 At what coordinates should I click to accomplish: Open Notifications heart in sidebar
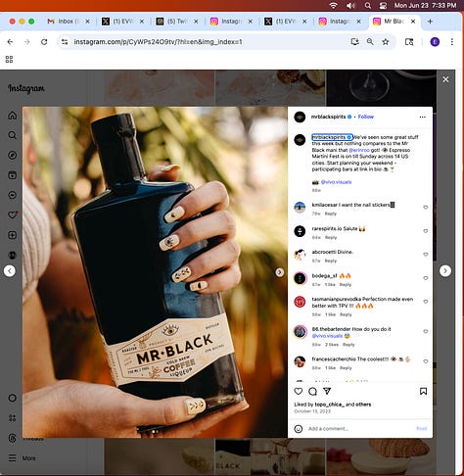click(13, 214)
